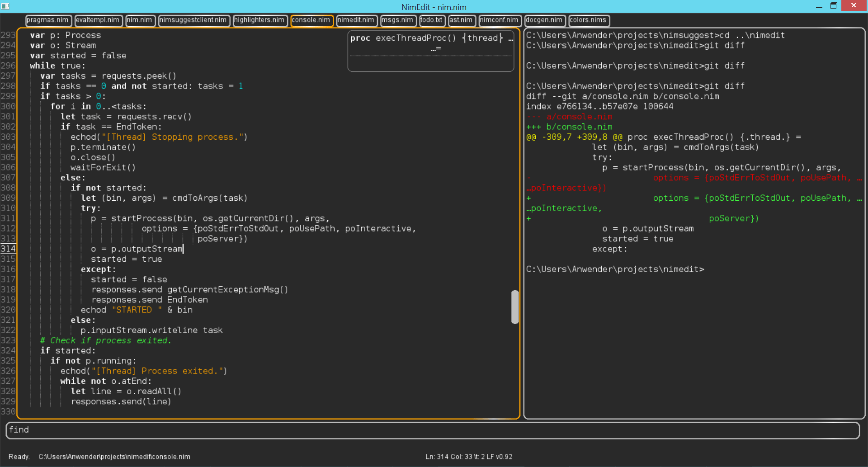The image size is (868, 467).
Task: Click the "[Thread] Stopping process." string
Action: point(172,137)
